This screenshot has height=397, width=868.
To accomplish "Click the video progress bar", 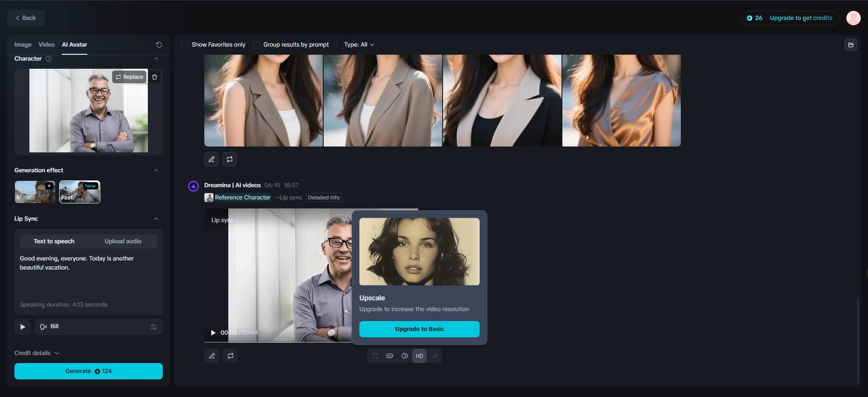I will [278, 342].
